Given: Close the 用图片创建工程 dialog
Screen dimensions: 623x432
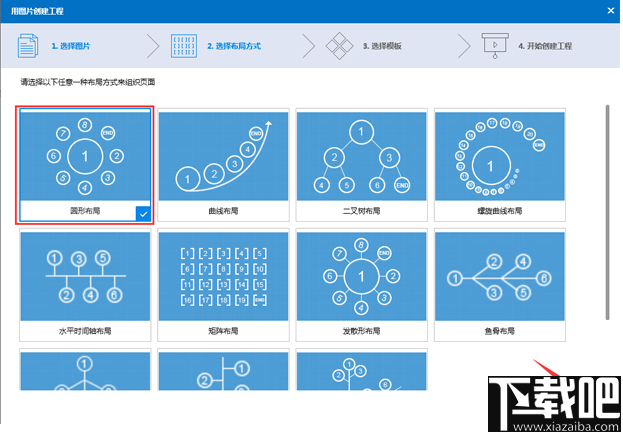Looking at the screenshot, I should [x=611, y=11].
